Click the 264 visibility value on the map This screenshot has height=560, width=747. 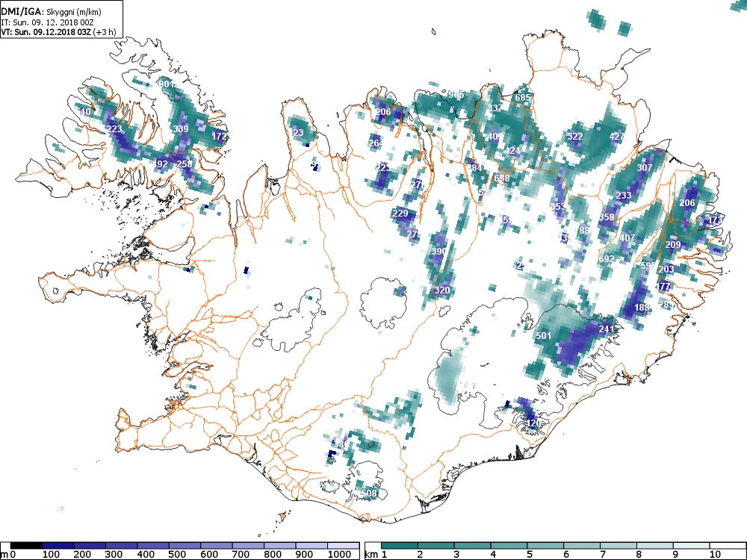pos(376,143)
